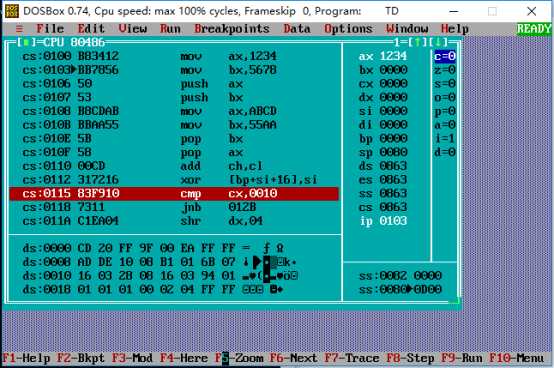Image resolution: width=554 pixels, height=368 pixels.
Task: Click F1-Help in the status bar
Action: 26,358
